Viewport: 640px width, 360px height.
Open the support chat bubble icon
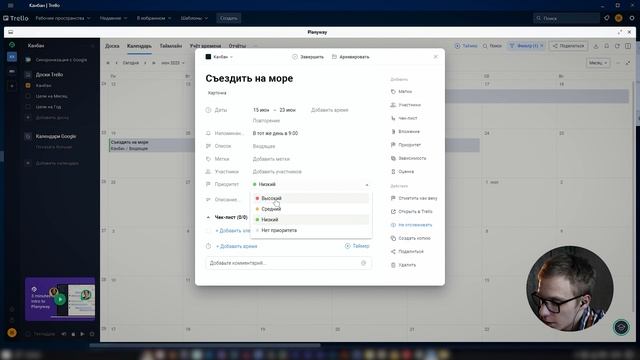point(621,327)
